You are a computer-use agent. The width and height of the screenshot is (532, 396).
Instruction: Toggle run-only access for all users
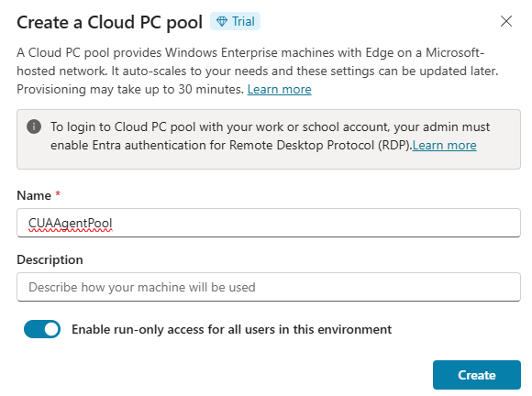coord(42,329)
